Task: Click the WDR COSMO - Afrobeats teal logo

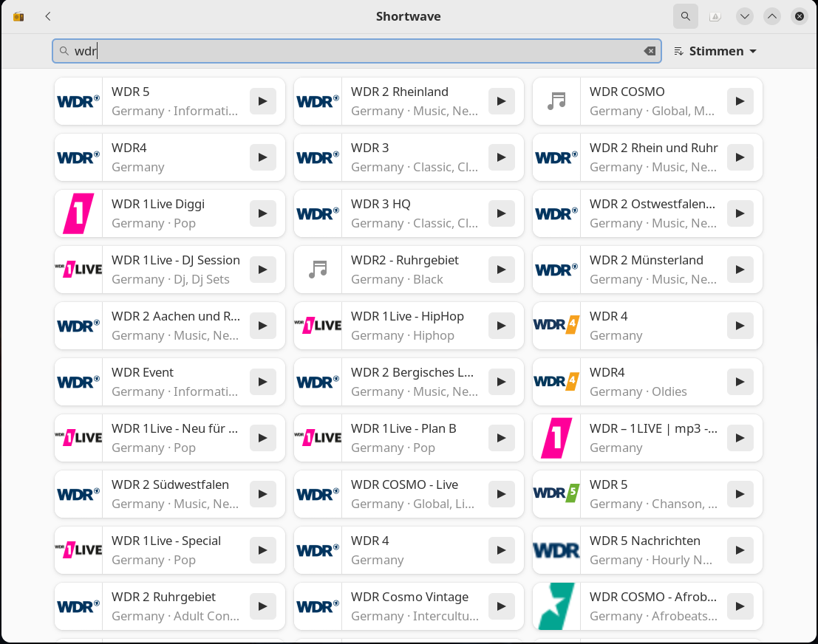Action: click(556, 606)
